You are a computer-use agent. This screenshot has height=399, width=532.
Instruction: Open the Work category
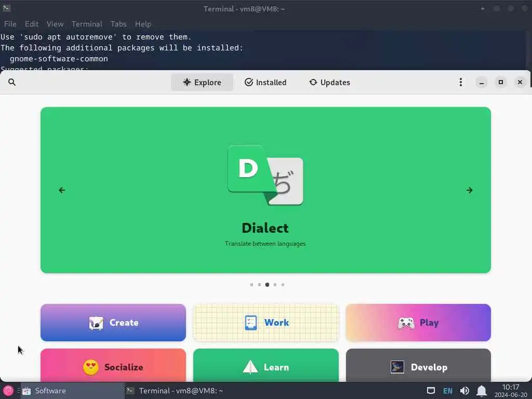pyautogui.click(x=265, y=323)
